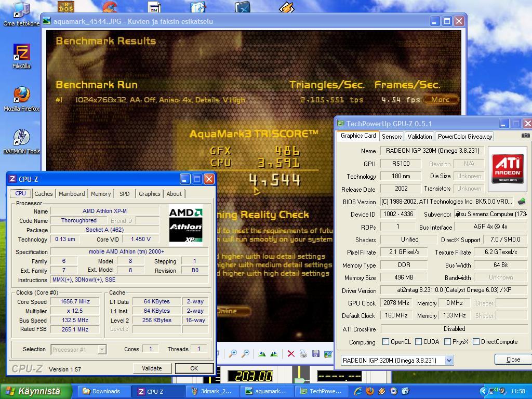532x399 pixels.
Task: Delete the picture with the red X icon
Action: coord(291,354)
